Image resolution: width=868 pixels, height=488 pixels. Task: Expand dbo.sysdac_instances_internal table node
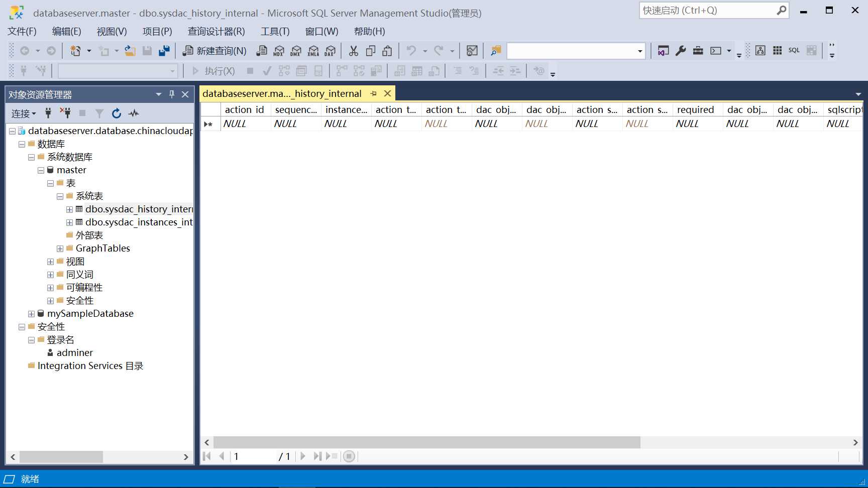[x=69, y=222]
